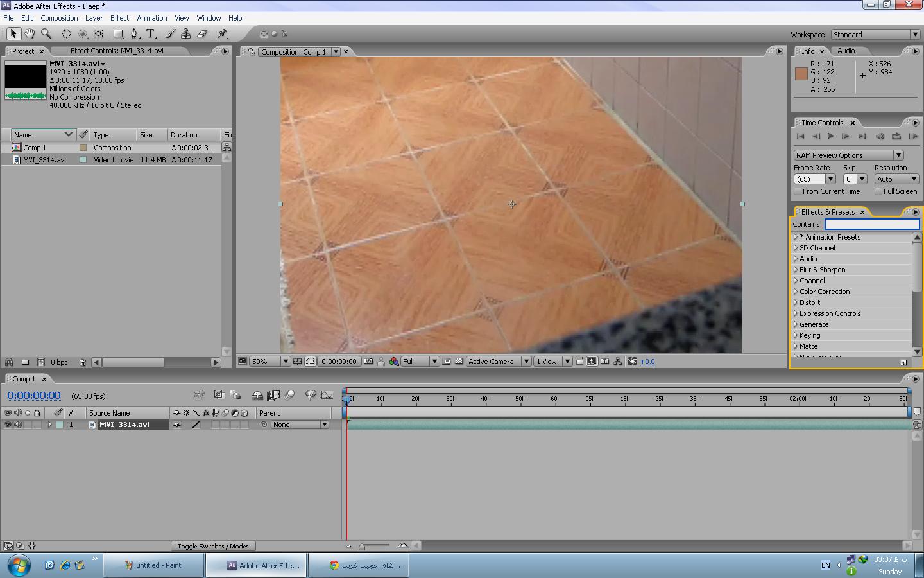Click Create New Folder icon in Project panel
Image resolution: width=924 pixels, height=578 pixels.
pos(25,362)
